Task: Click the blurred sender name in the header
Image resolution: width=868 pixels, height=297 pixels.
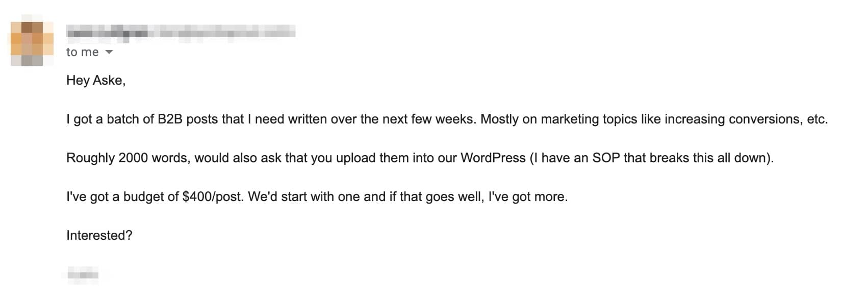Action: (181, 33)
